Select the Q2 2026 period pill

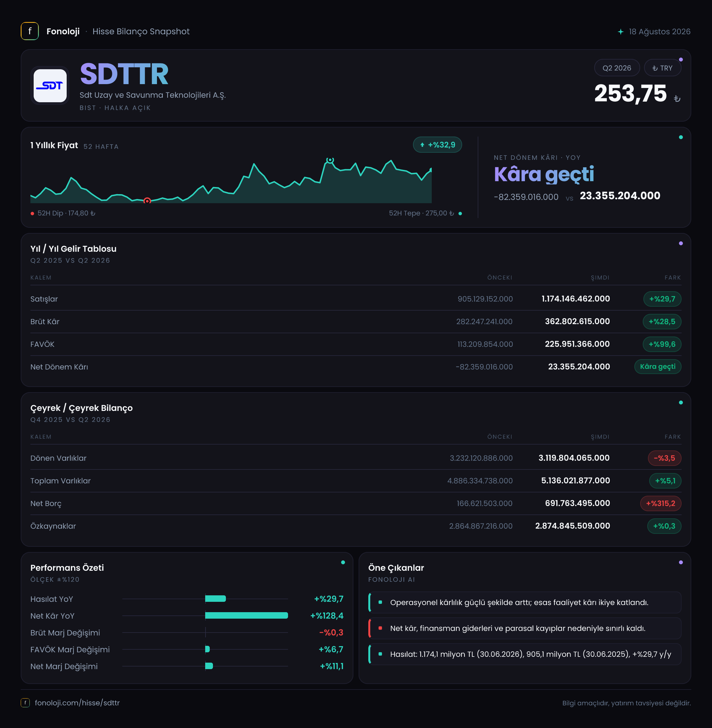click(617, 68)
